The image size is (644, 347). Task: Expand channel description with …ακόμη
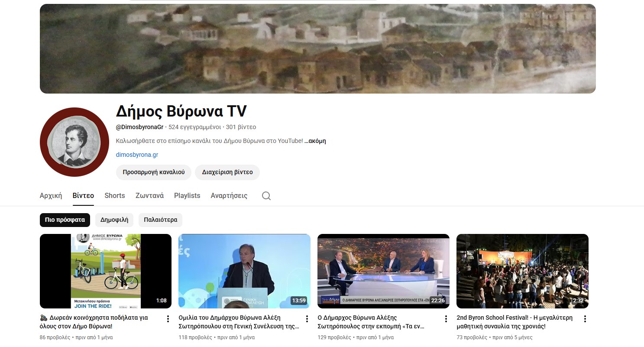(x=315, y=141)
